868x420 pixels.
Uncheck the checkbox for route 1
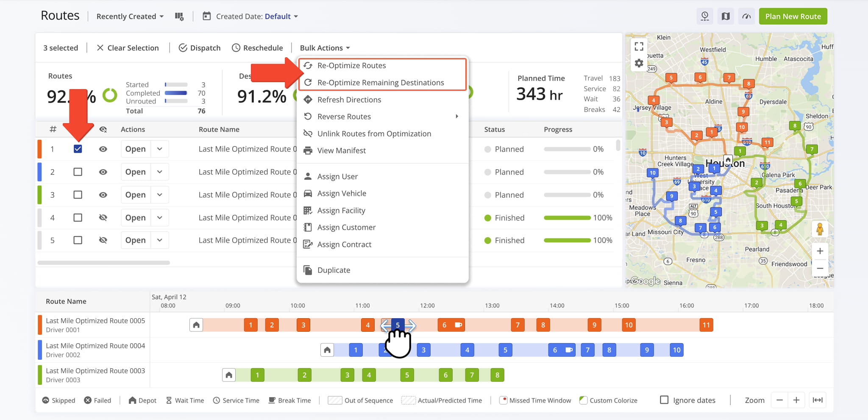[78, 149]
